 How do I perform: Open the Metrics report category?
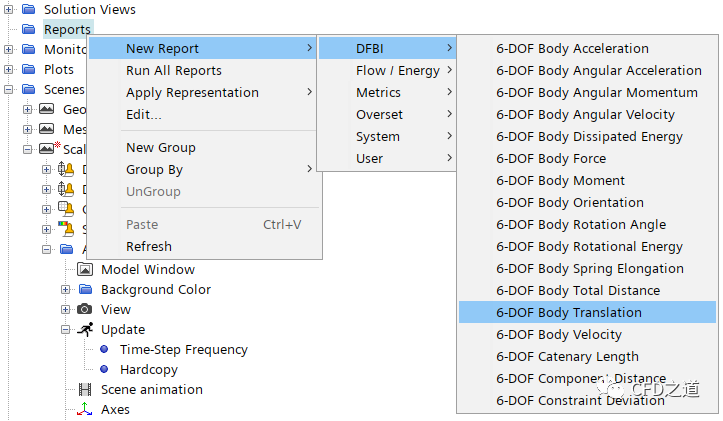click(x=387, y=92)
